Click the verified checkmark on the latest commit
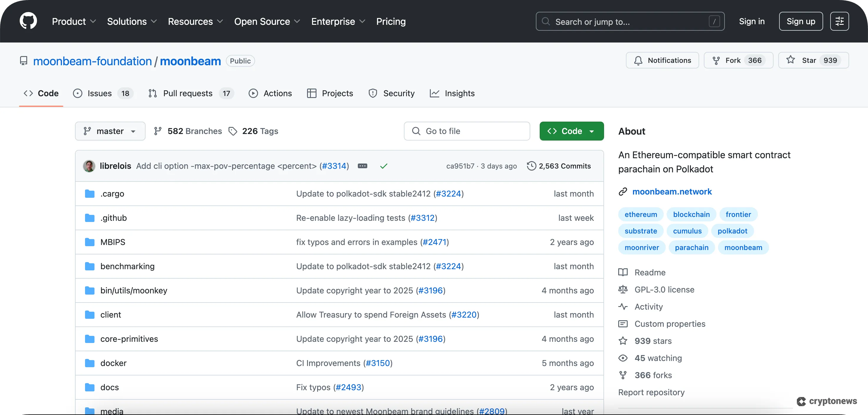The width and height of the screenshot is (868, 415). pyautogui.click(x=384, y=166)
